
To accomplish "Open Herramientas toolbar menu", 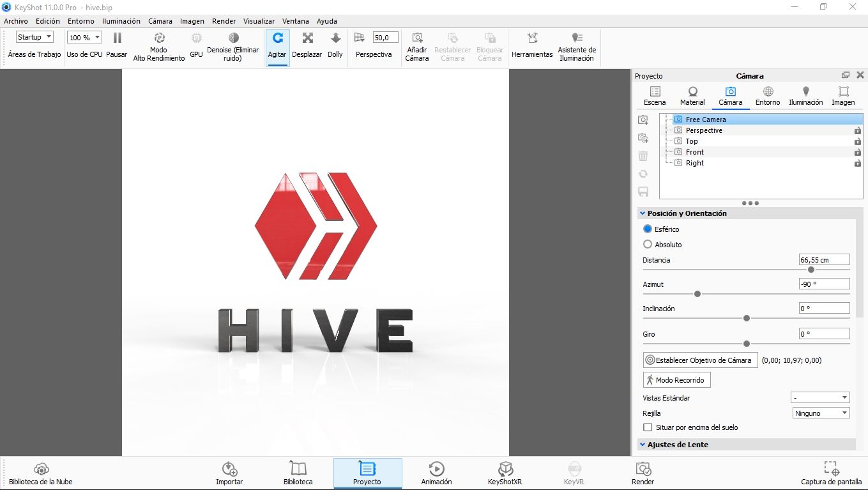I will point(532,46).
